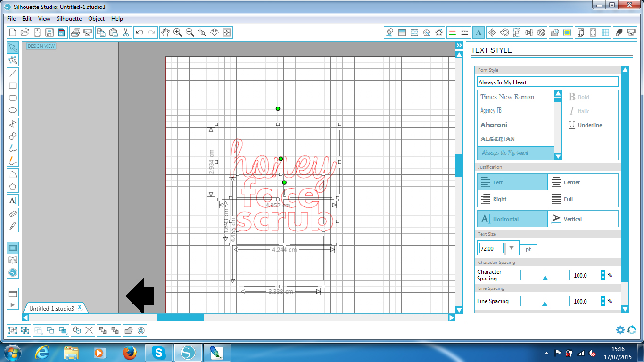
Task: Open the View menu
Action: [x=44, y=19]
